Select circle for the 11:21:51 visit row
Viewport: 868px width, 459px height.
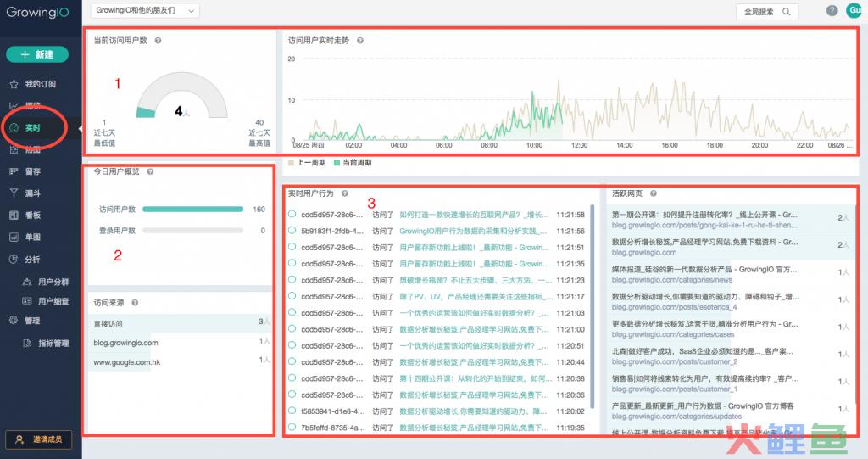[292, 247]
